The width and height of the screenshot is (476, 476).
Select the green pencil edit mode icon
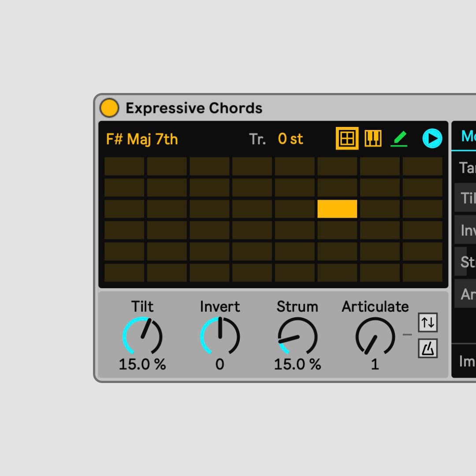pos(398,138)
